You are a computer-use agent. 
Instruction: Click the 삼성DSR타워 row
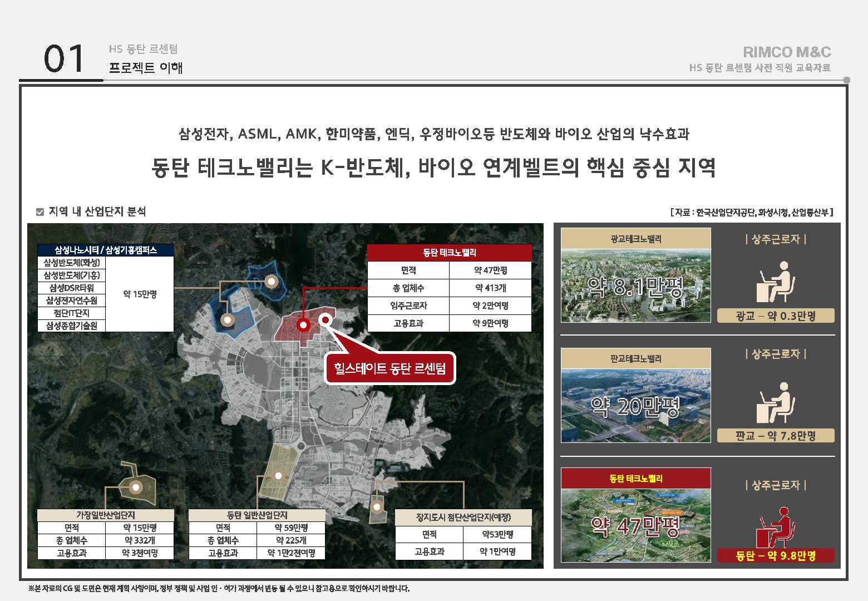72,288
